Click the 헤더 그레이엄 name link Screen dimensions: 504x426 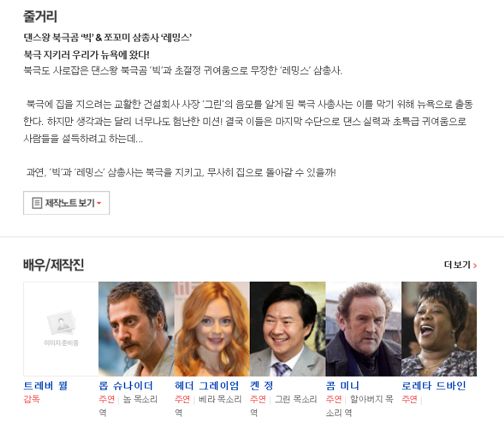[207, 386]
